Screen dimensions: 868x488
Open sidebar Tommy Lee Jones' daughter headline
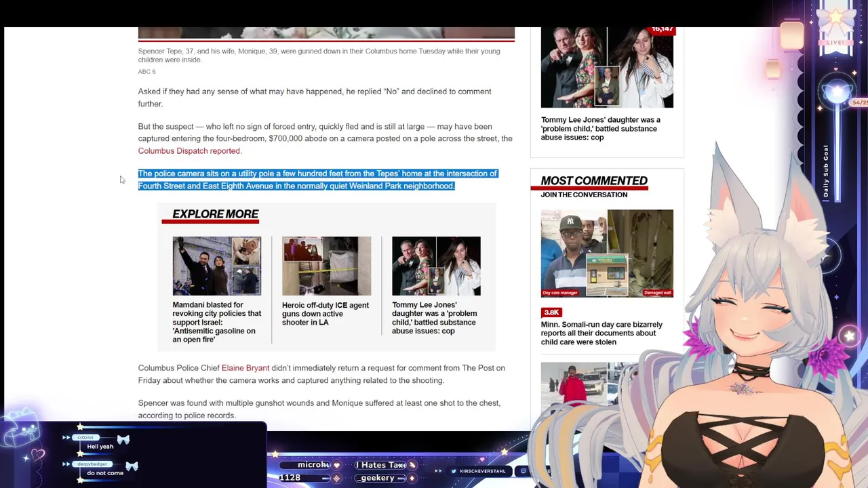pos(601,129)
